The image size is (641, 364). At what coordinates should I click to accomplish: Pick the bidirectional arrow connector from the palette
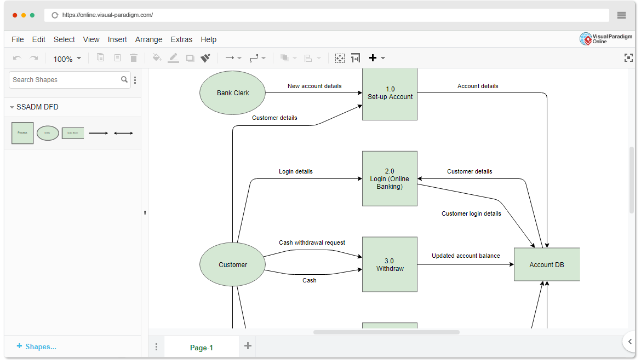point(123,132)
